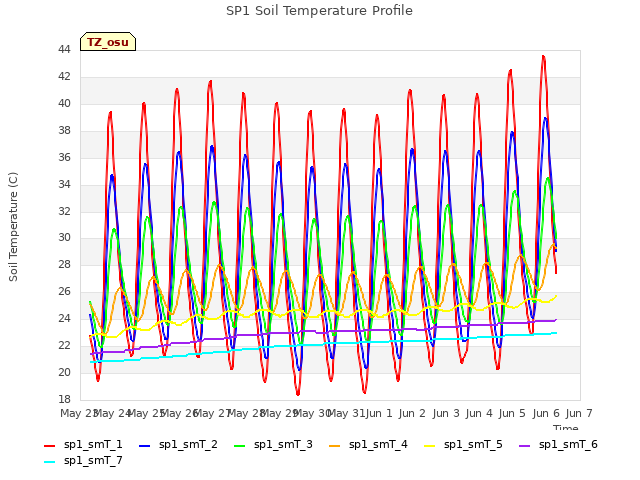Toggle the sp1_smT_7 legend label

point(93,460)
